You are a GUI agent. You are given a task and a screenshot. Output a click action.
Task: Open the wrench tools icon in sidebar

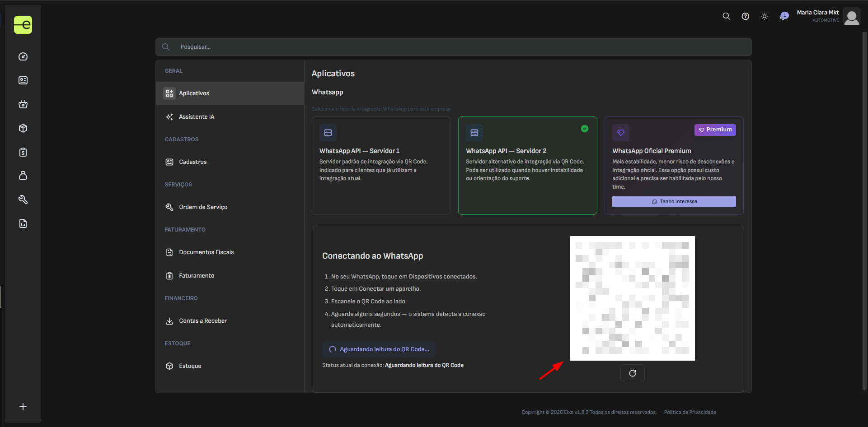tap(23, 200)
